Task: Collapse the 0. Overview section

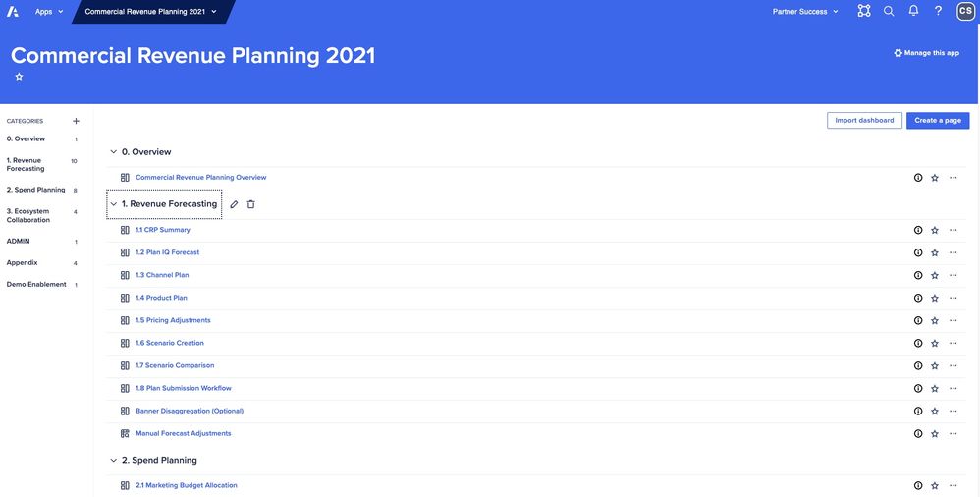Action: [113, 152]
